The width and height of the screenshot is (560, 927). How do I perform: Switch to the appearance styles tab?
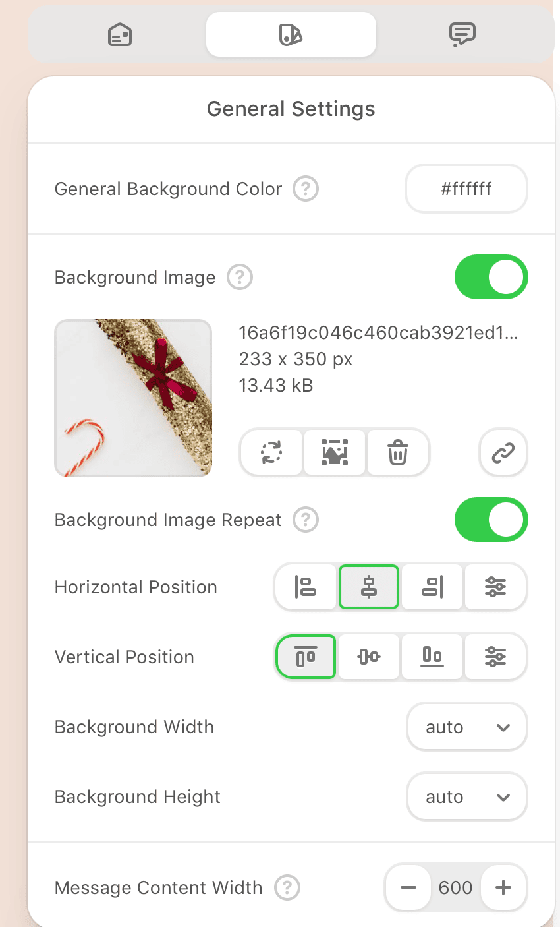coord(291,34)
